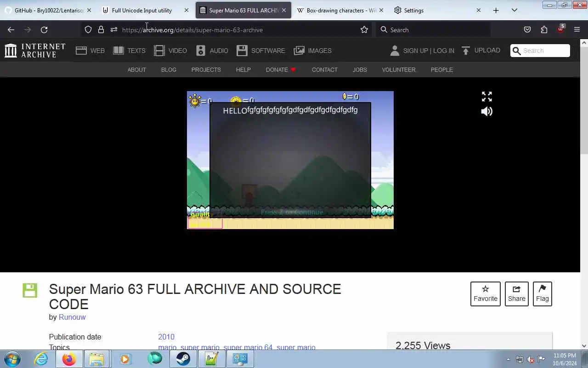588x368 pixels.
Task: Open the WEB media section
Action: (x=90, y=51)
